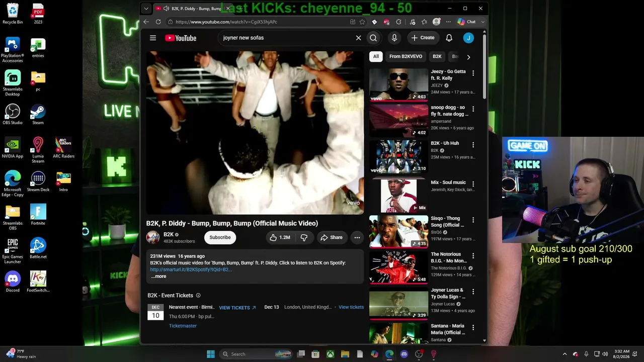The width and height of the screenshot is (644, 362).
Task: Open options for Mix - Soul music
Action: 473,184
